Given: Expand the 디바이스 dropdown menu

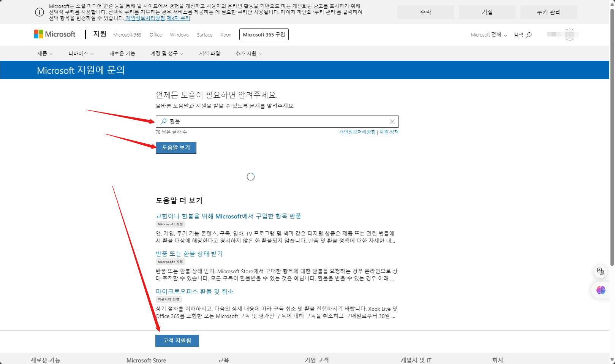Looking at the screenshot, I should click(x=81, y=54).
